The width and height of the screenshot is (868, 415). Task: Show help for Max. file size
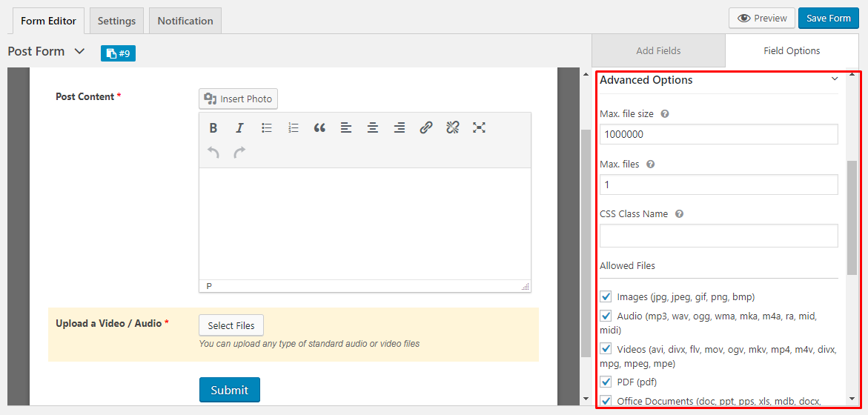coord(665,113)
